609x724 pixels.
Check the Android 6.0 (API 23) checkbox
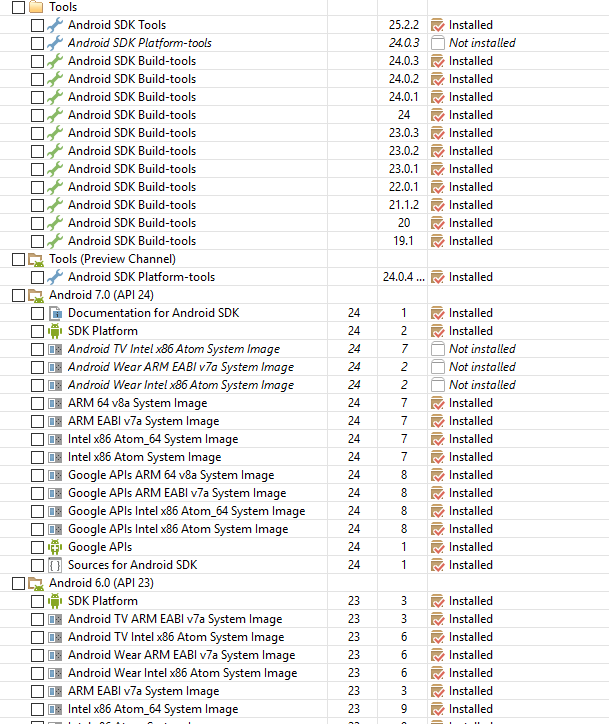coord(18,584)
